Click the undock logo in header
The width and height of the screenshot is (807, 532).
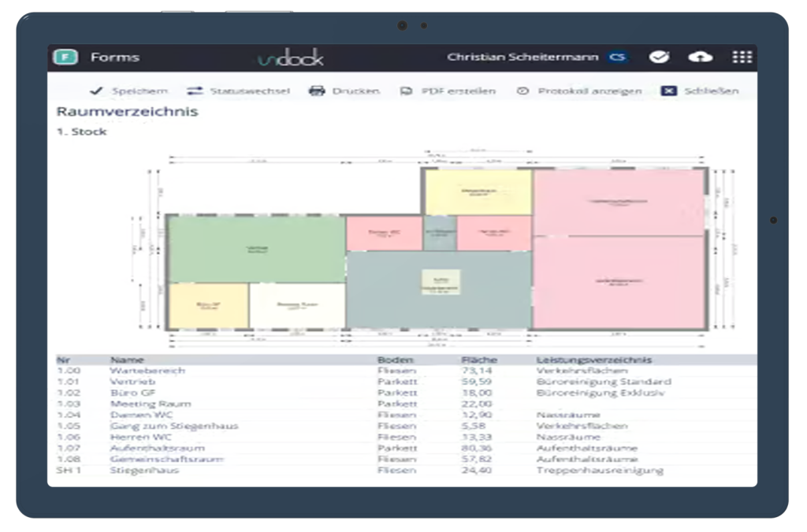290,58
